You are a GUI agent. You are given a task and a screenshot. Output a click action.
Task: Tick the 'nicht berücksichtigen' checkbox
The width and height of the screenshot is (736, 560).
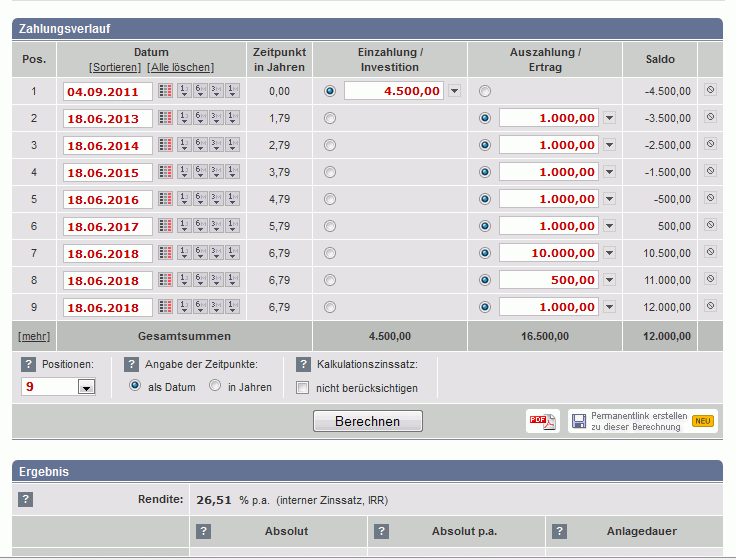pyautogui.click(x=303, y=388)
